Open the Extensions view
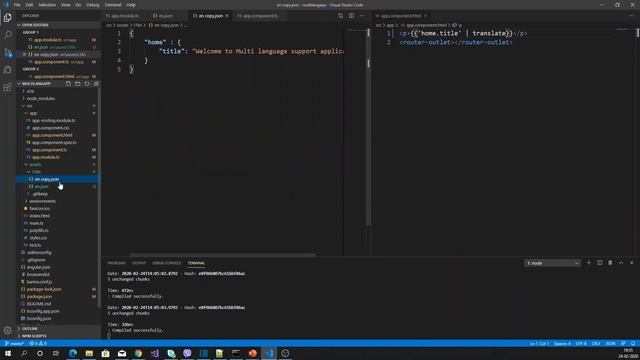640x360 pixels. click(x=7, y=87)
